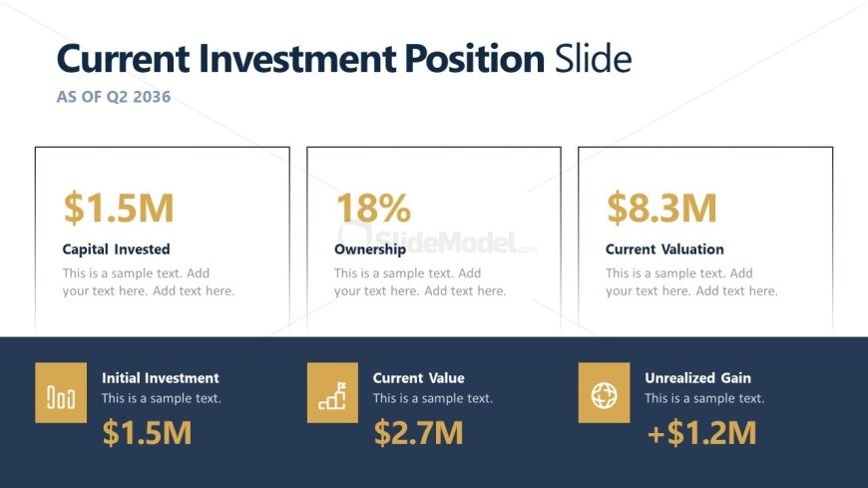Image resolution: width=868 pixels, height=488 pixels.
Task: Select the Initial Investment label
Action: coord(161,378)
